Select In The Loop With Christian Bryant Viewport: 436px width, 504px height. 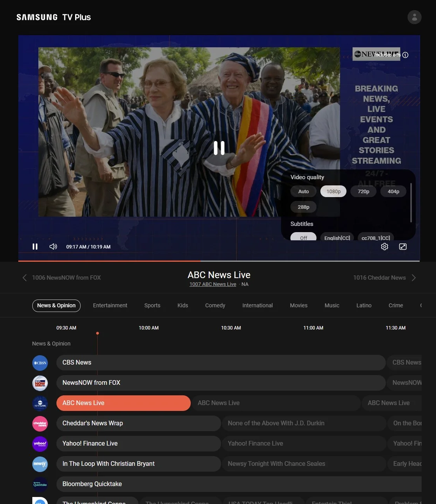[x=139, y=464]
